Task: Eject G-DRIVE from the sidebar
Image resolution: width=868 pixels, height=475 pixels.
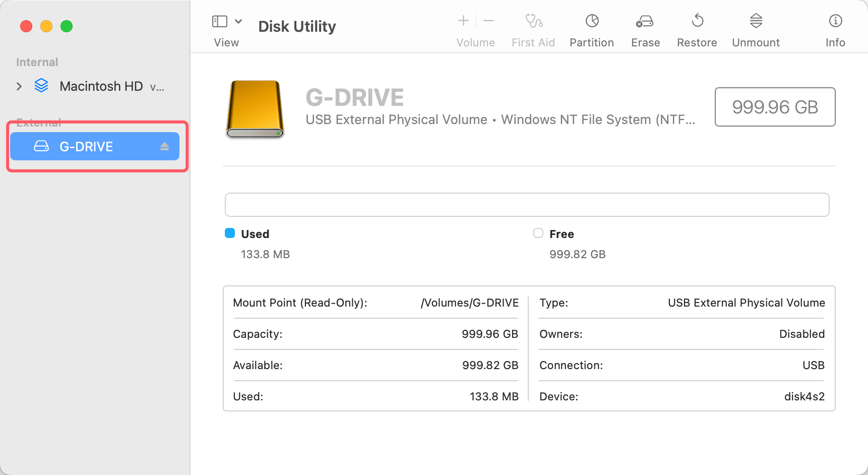Action: [164, 146]
